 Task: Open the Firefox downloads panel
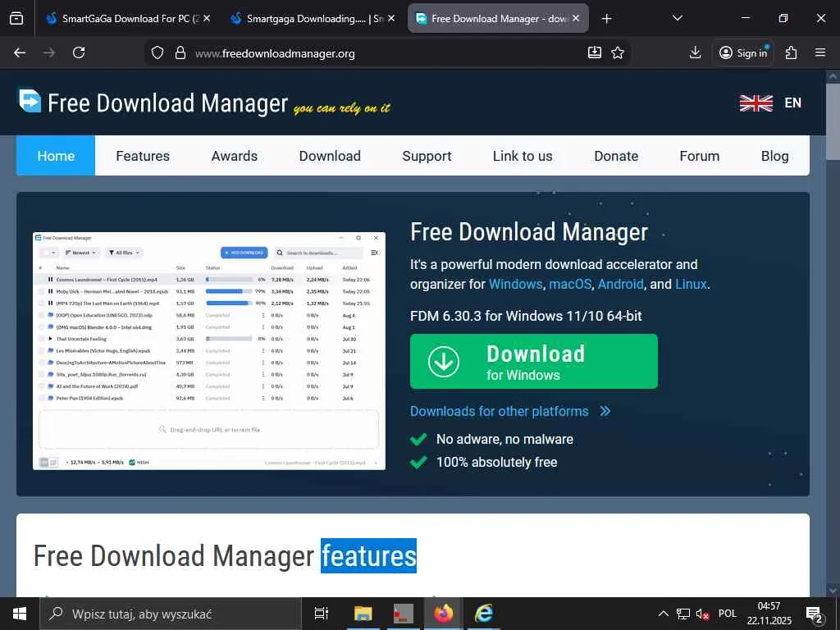tap(695, 52)
